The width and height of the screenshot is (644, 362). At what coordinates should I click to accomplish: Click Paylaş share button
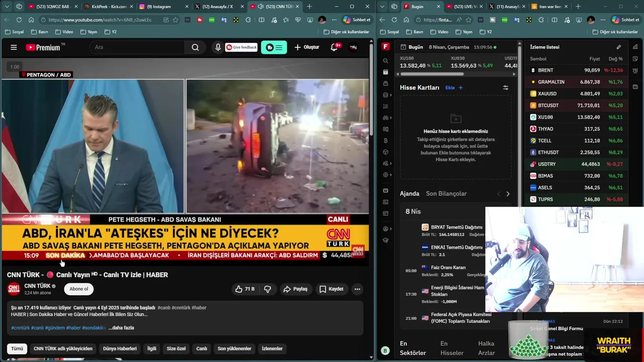coord(295,289)
